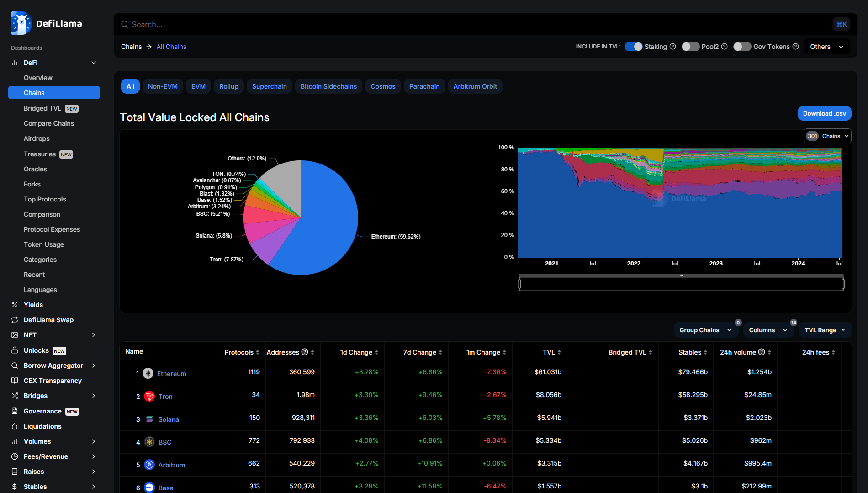The width and height of the screenshot is (868, 493).
Task: Expand the Fees/Revenue sidebar section
Action: pyautogui.click(x=94, y=456)
